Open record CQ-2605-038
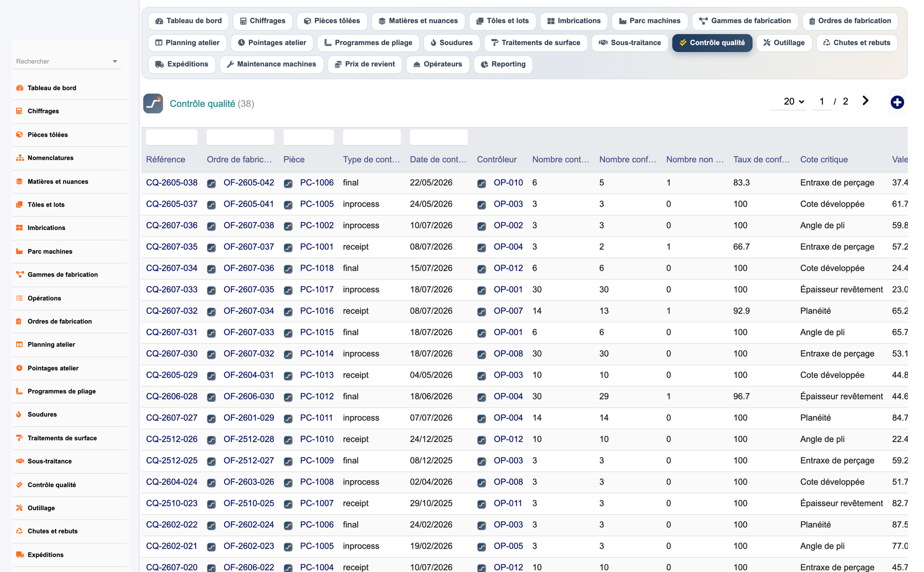Viewport: 924px width, 572px height. [172, 183]
